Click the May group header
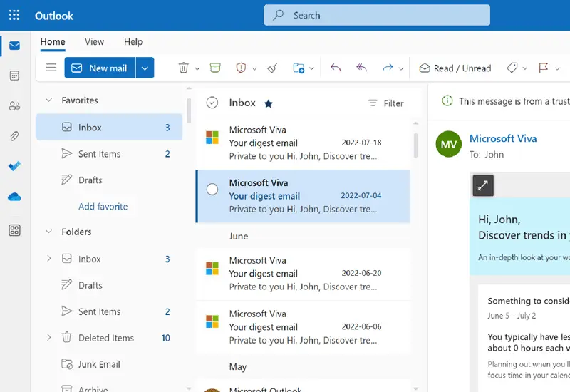Screen dimensions: 570x392 [238, 367]
